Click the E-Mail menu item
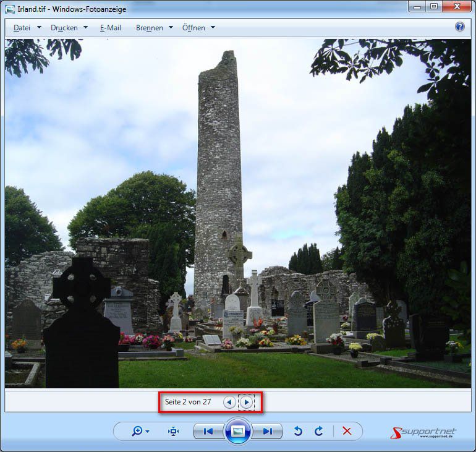Screen dimensions: 476x452 [111, 28]
